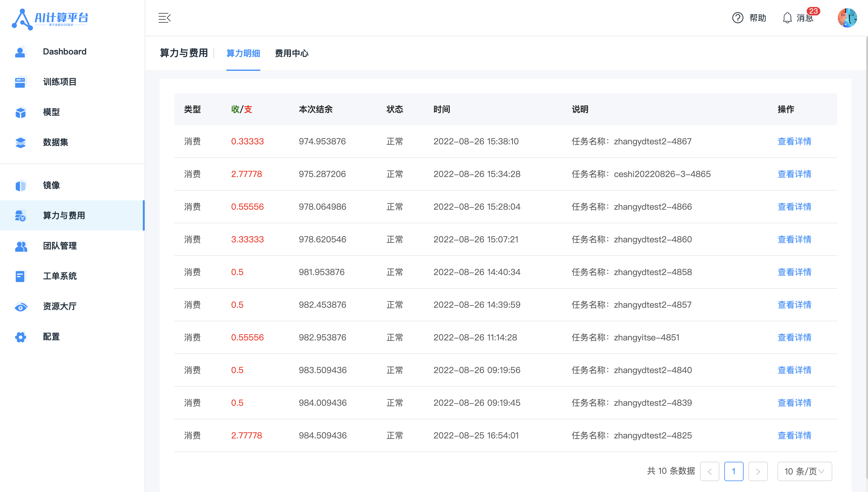Click the task name zhangyitse-4851
Image resolution: width=868 pixels, height=492 pixels.
[646, 338]
